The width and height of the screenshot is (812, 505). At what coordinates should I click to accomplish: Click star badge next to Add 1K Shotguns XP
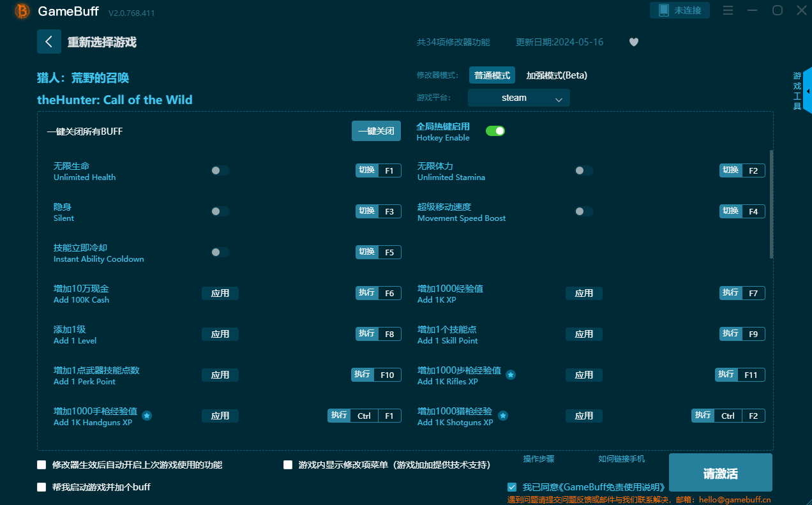(x=503, y=416)
